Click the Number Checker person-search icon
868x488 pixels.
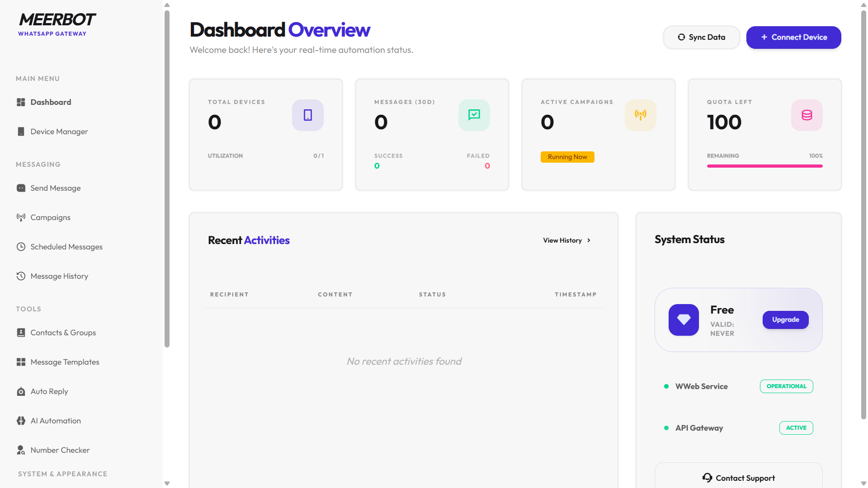point(21,450)
